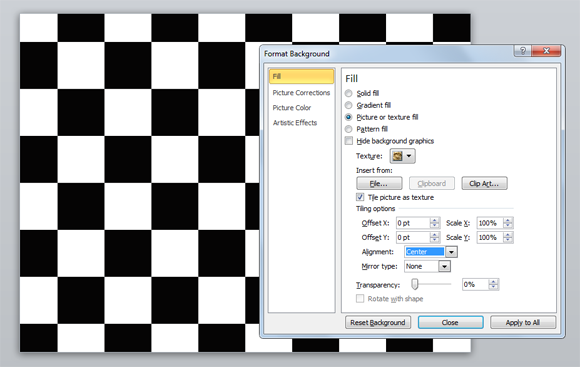
Task: Click the Clip Art... button
Action: [484, 184]
